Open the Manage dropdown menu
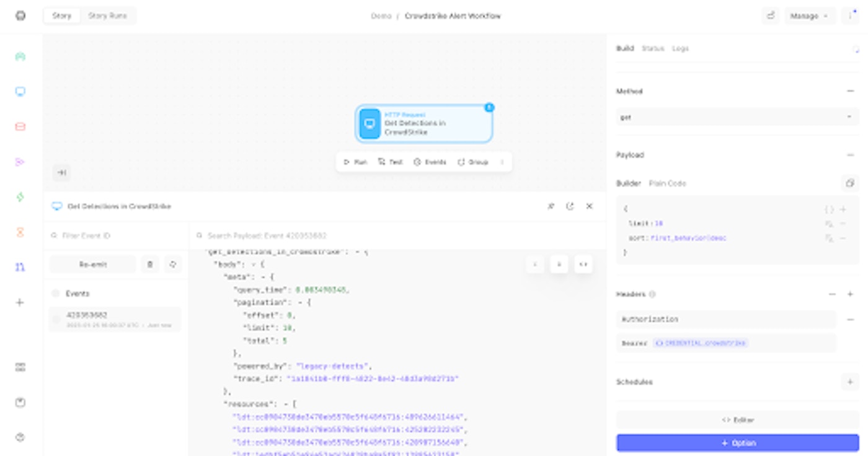This screenshot has width=868, height=456. point(810,15)
